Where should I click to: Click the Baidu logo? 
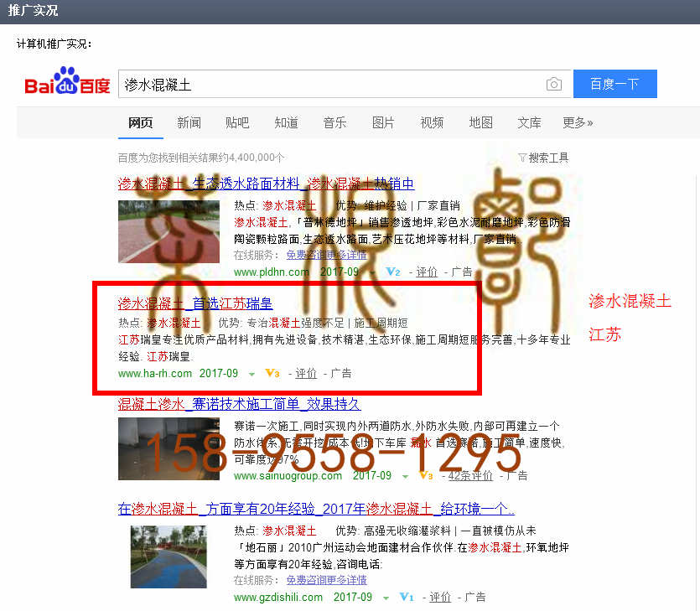tap(67, 83)
